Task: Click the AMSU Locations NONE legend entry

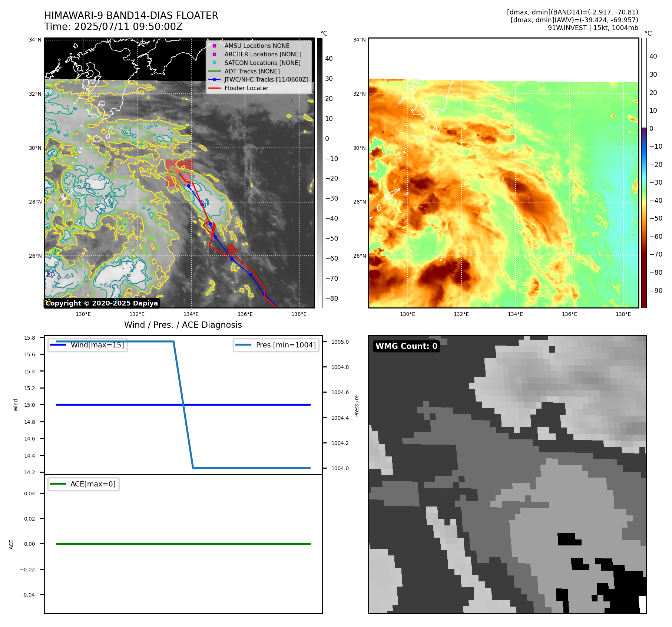Action: click(257, 46)
